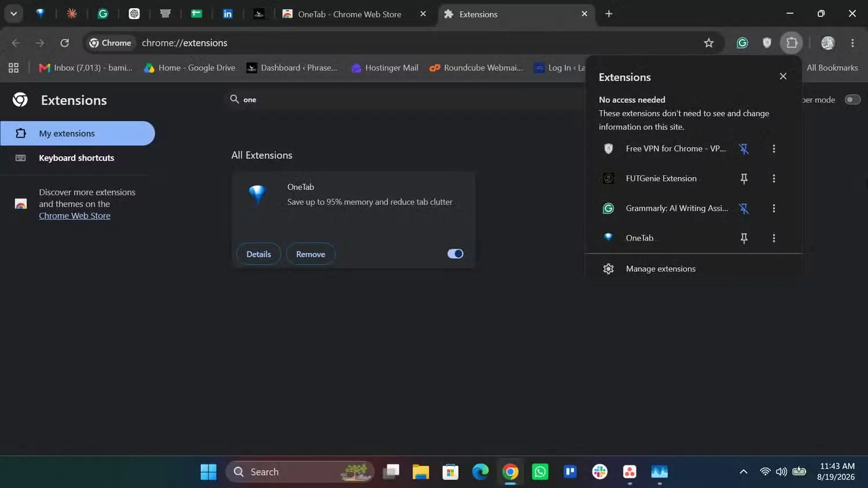
Task: Reload the Extensions page
Action: (65, 43)
